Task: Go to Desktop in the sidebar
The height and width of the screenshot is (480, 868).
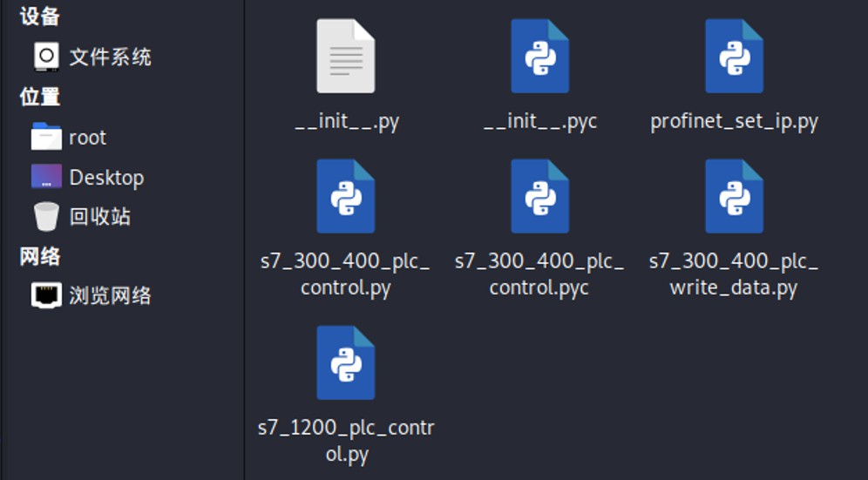Action: point(87,177)
